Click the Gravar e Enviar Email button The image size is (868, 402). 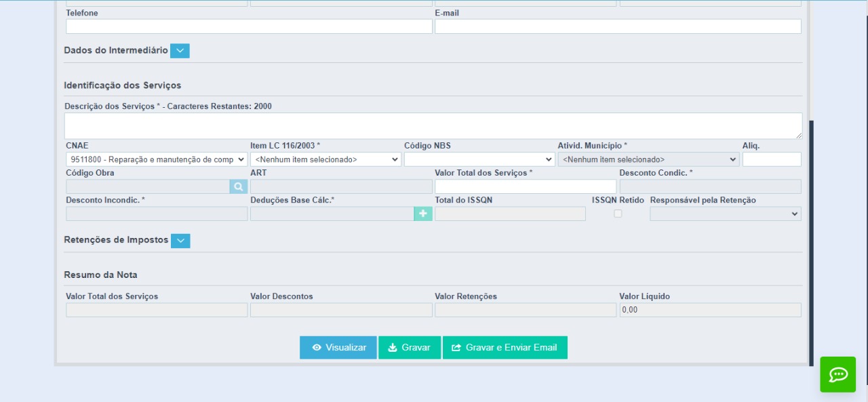(505, 348)
